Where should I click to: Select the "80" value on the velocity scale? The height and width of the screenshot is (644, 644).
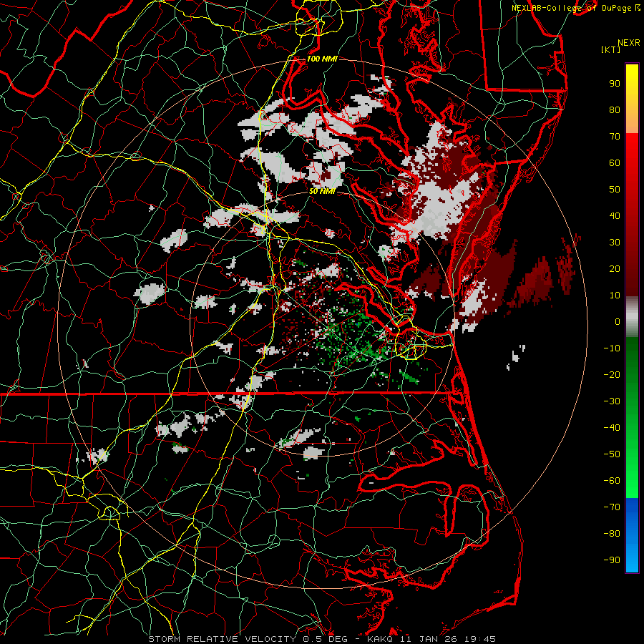click(615, 109)
